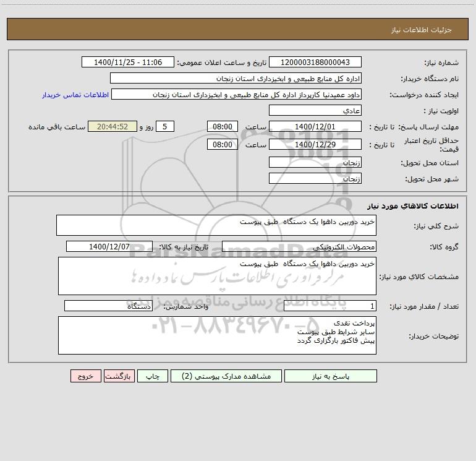Click تعداد / مقدار مورد نیاز label
The width and height of the screenshot is (476, 461).
(x=424, y=306)
